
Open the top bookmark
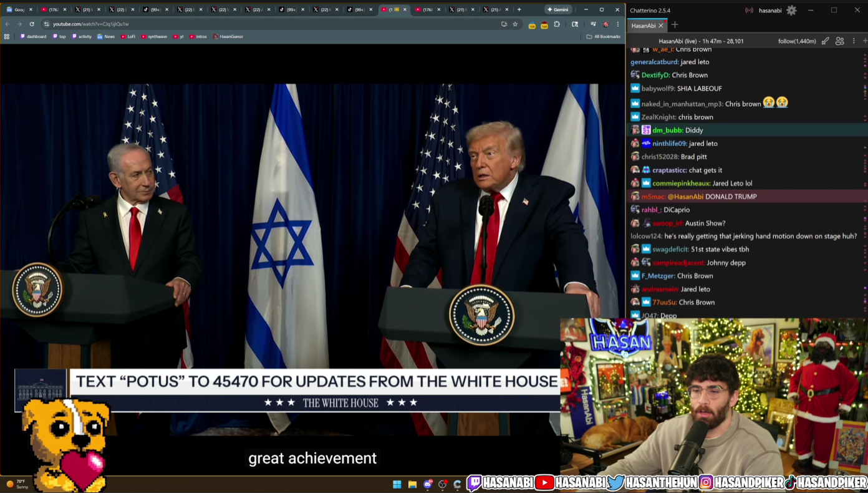click(x=59, y=36)
